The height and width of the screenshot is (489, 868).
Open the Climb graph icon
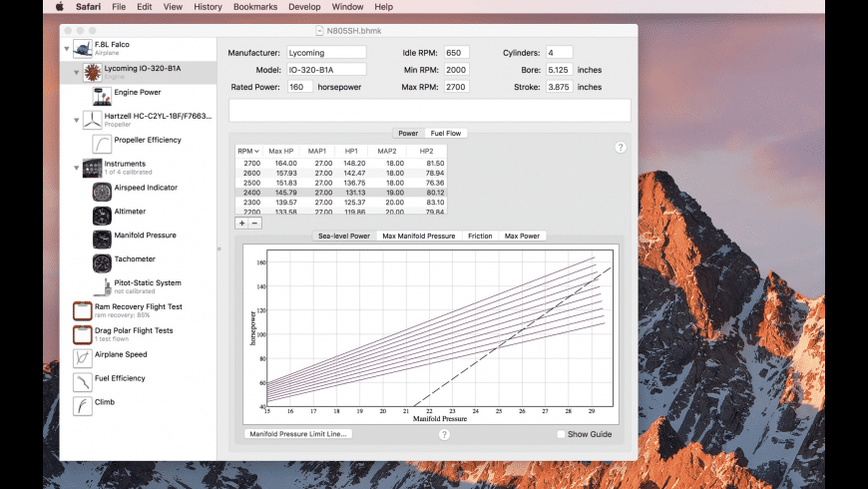coord(83,406)
